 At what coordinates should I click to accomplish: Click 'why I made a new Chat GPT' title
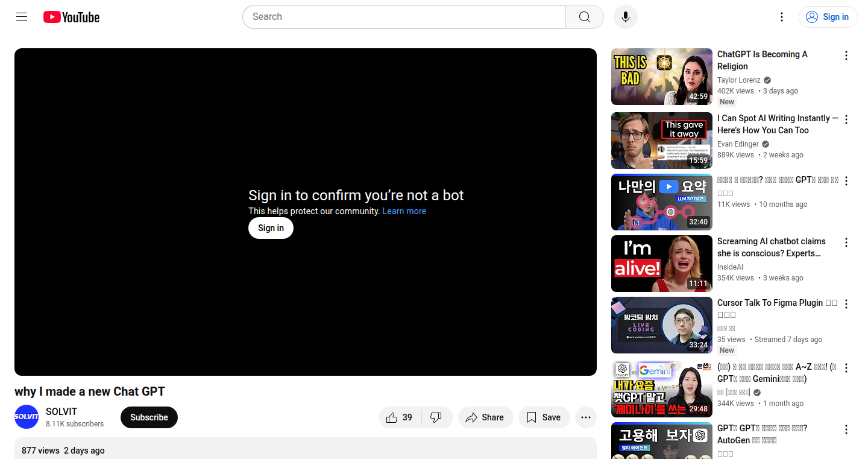[x=90, y=391]
